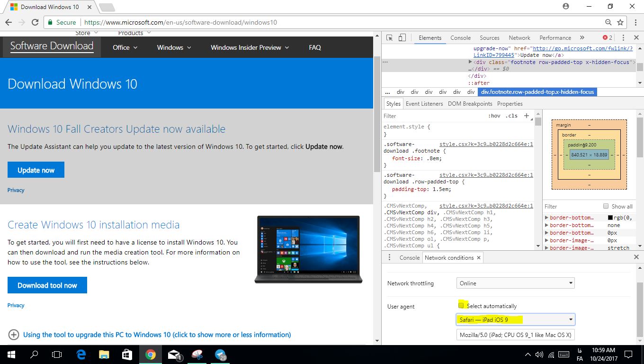Switch to the Sources tab
The image size is (644, 364).
(x=490, y=38)
